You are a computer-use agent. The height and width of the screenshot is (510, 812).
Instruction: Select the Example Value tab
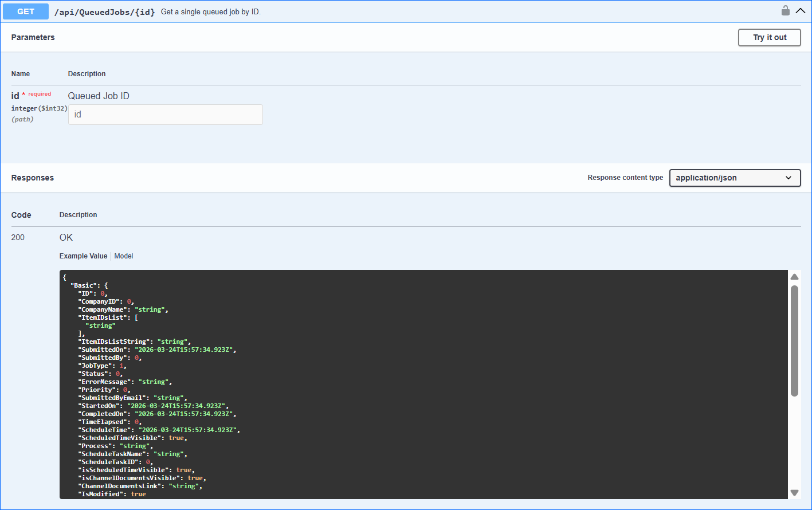coord(83,256)
